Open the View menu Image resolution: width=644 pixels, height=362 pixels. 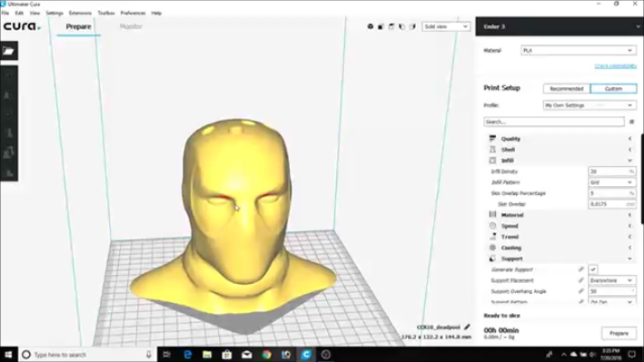(35, 13)
